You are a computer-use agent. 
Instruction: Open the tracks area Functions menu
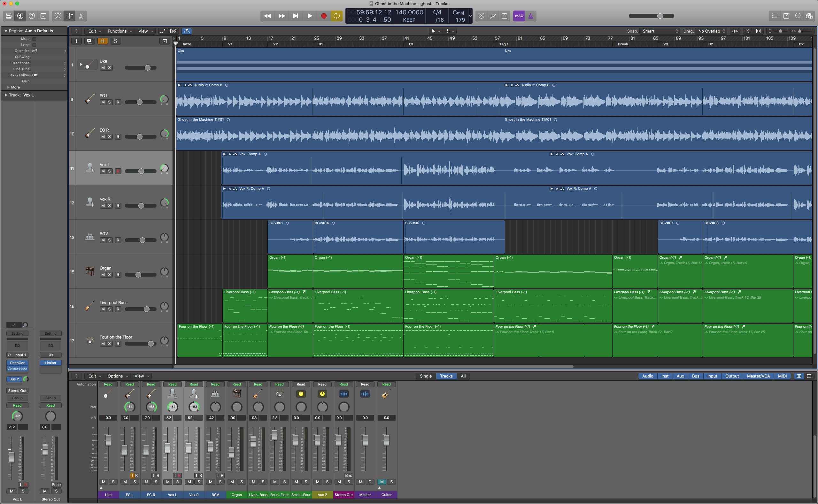pyautogui.click(x=120, y=31)
